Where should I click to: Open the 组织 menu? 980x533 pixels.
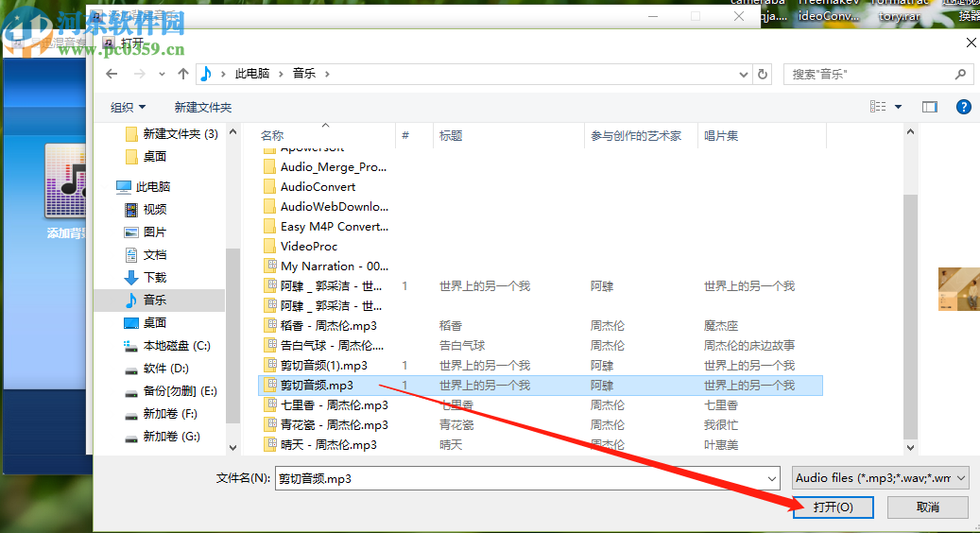129,108
